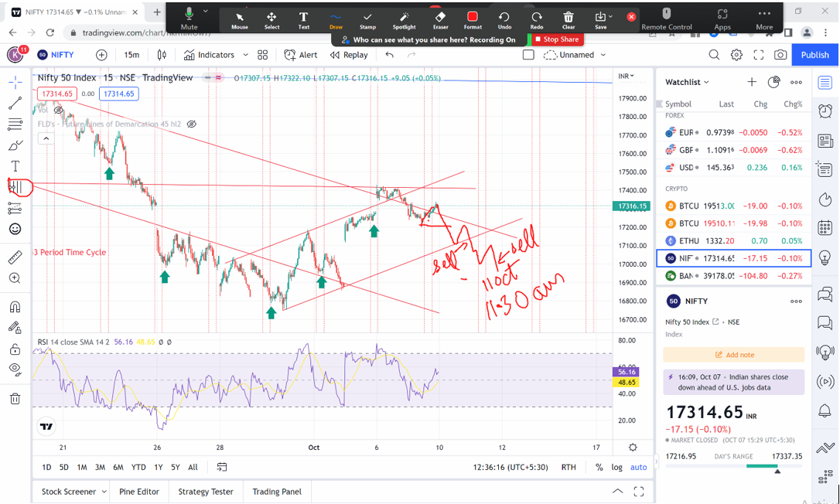Activate the Zoom Draw tool
840x504 pixels.
click(x=336, y=20)
